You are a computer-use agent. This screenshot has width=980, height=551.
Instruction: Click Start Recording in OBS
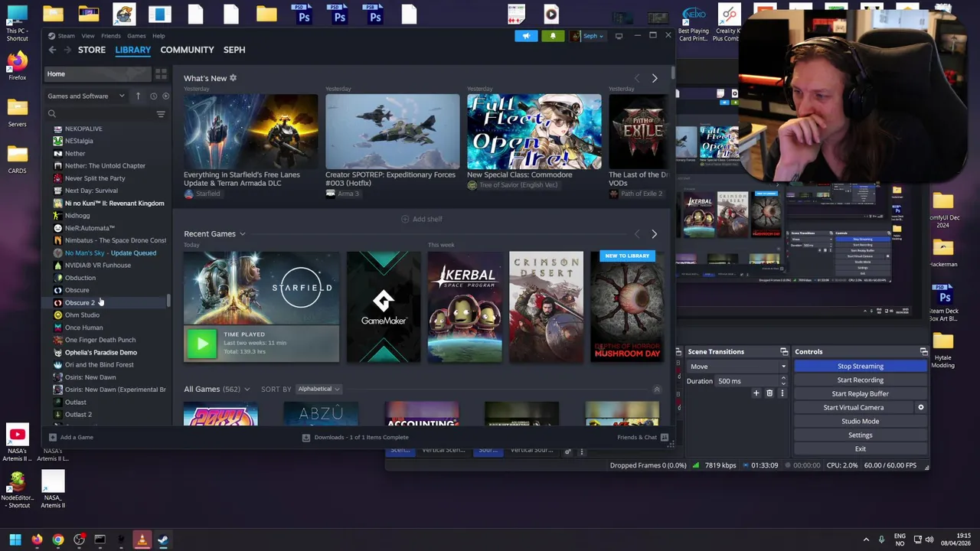(x=861, y=380)
